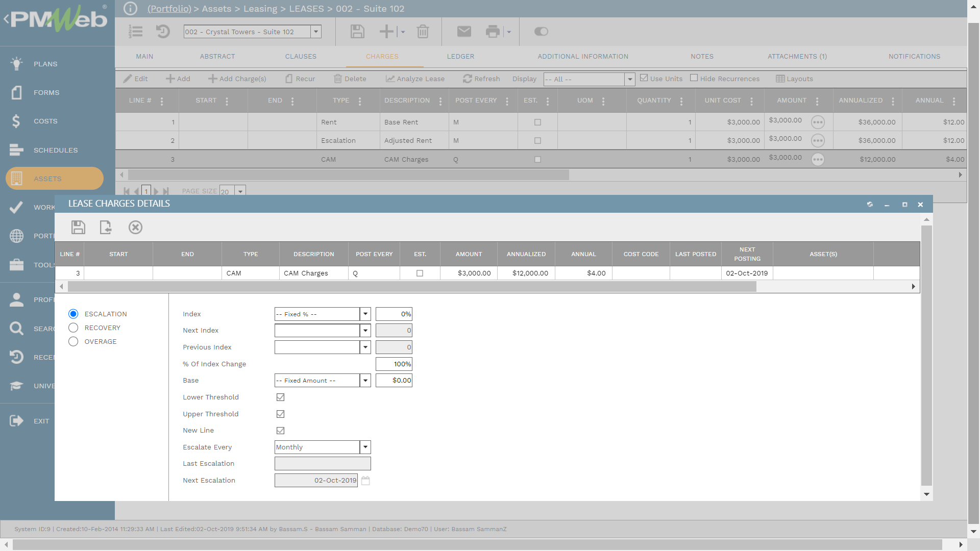
Task: Select the RECOVERY radio button
Action: [x=73, y=328]
